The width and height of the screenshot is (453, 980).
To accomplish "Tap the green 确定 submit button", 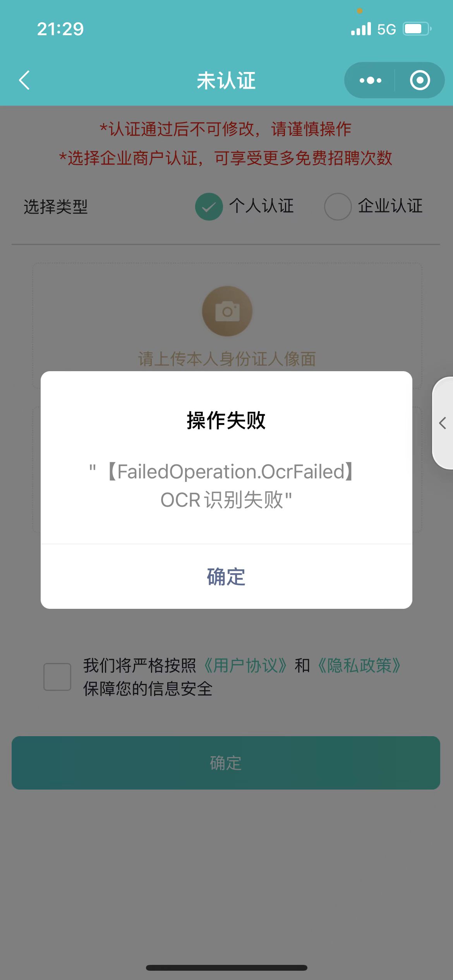I will [x=226, y=763].
